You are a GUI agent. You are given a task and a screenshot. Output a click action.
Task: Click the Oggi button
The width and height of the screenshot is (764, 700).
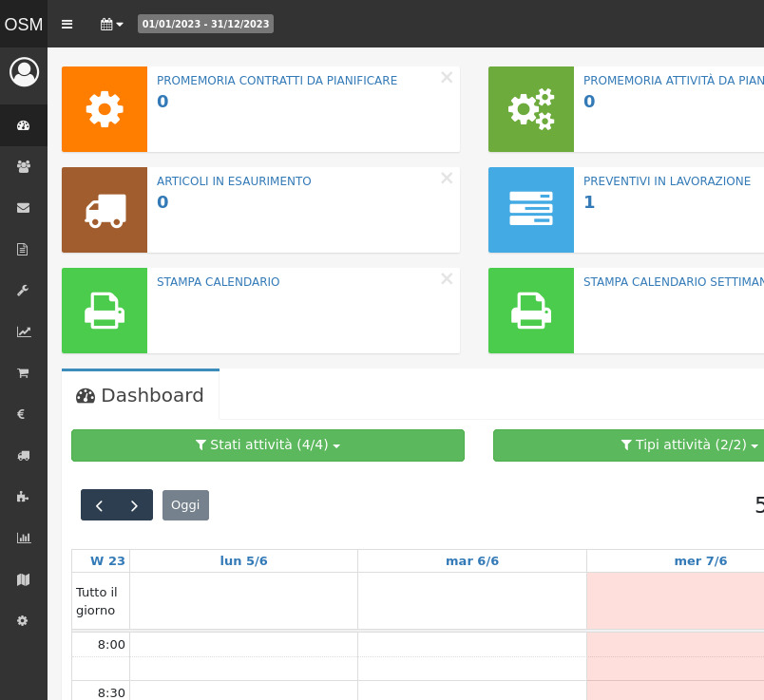[x=185, y=505]
